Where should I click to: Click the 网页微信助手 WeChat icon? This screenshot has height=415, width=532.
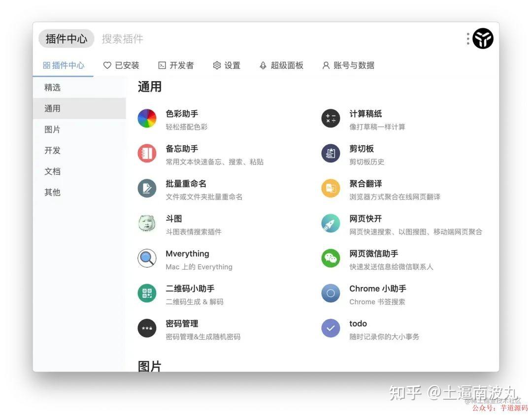tap(331, 258)
